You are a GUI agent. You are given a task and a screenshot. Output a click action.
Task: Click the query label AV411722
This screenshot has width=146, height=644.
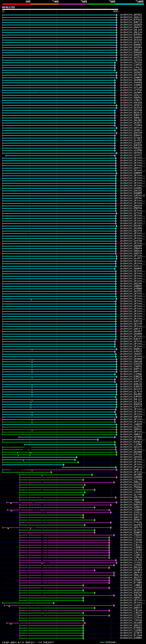[8, 7]
